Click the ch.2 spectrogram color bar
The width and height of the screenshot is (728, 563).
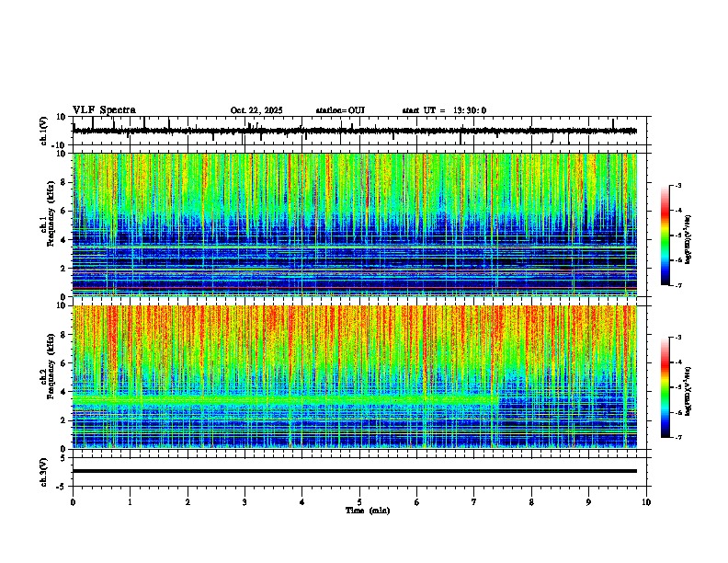665,387
